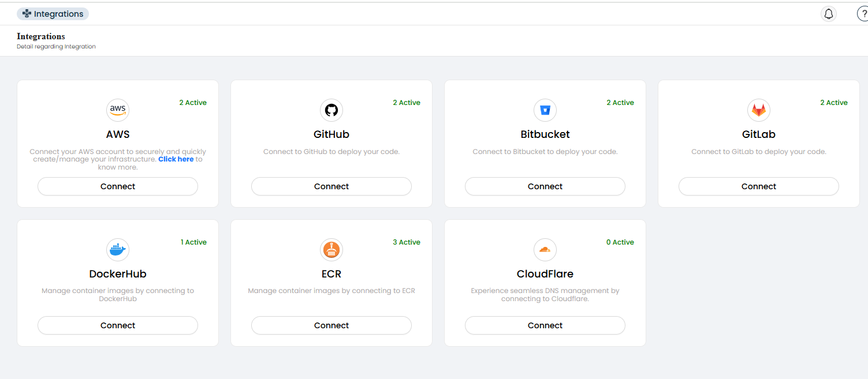This screenshot has height=379, width=868.
Task: Click the DockerHub container images description
Action: click(118, 295)
